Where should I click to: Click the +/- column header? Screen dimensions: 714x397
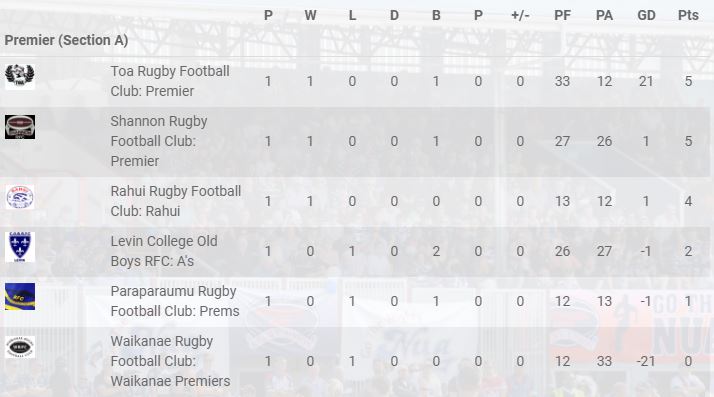tap(520, 15)
